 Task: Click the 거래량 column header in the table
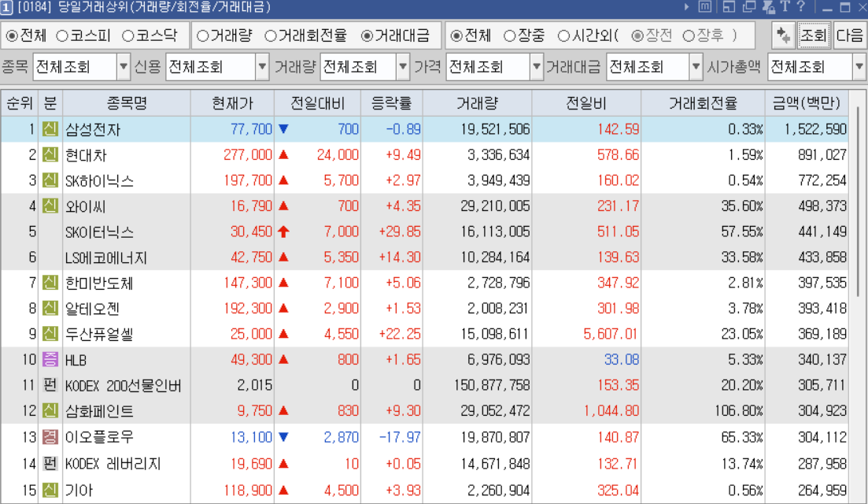pos(477,103)
